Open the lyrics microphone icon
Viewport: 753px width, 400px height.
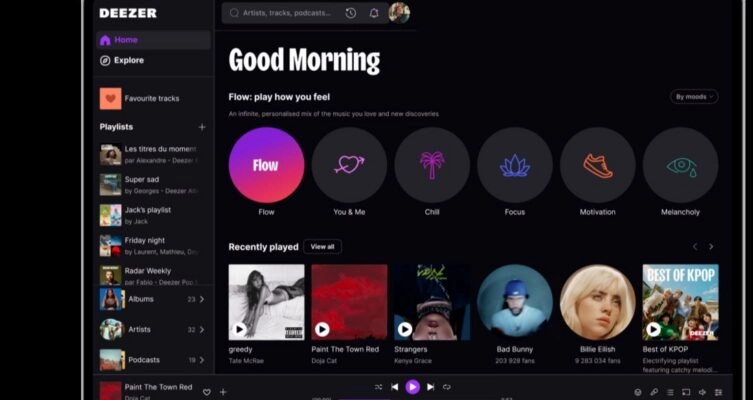[x=654, y=392]
